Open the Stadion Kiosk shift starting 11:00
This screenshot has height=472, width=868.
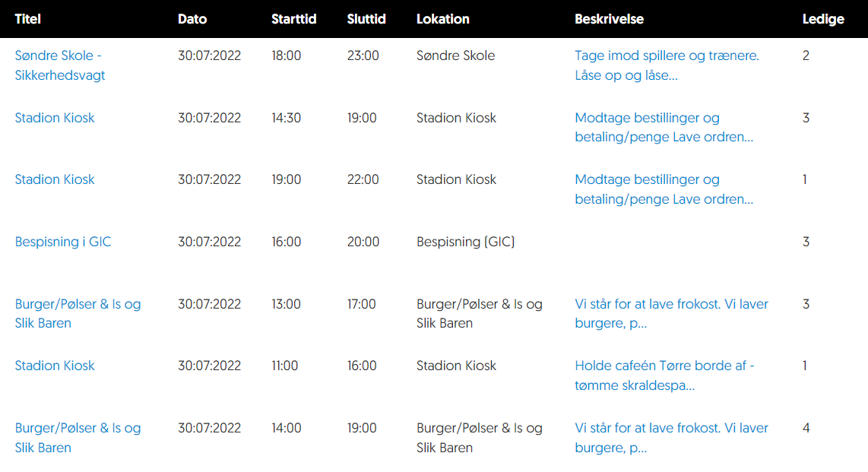coord(55,366)
